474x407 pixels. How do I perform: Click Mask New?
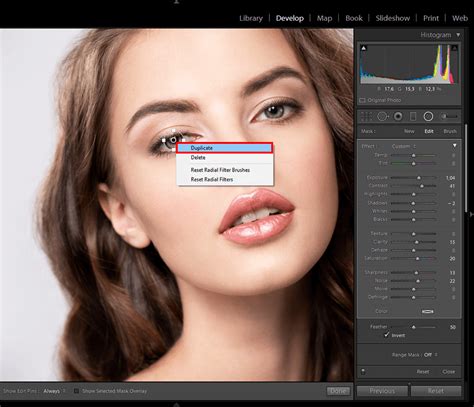click(x=409, y=131)
